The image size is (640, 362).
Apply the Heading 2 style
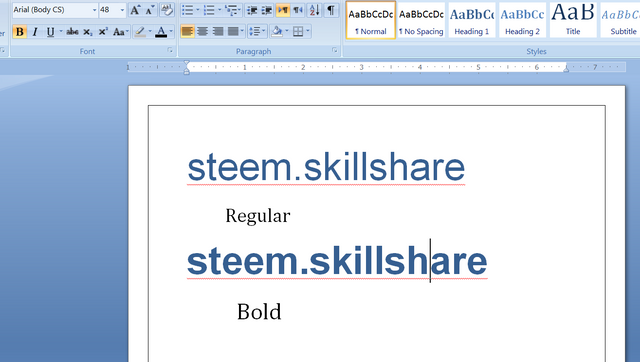click(x=522, y=20)
